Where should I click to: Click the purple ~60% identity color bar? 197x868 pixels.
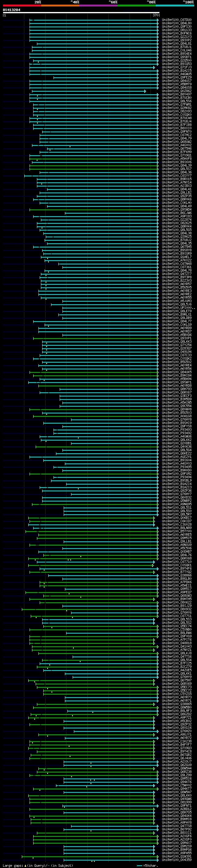click(98, 6)
